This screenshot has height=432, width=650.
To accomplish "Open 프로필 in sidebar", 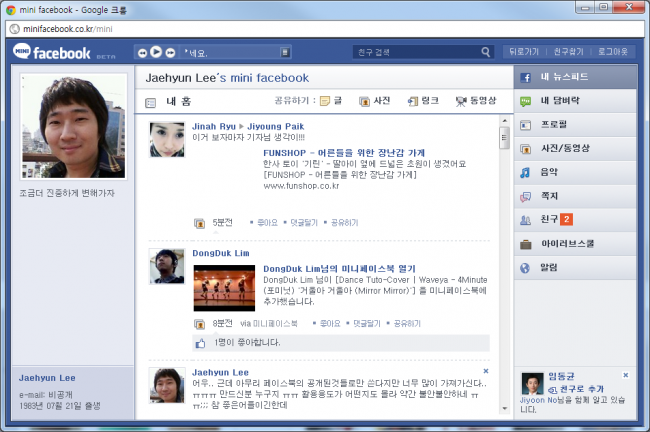I will pyautogui.click(x=575, y=124).
